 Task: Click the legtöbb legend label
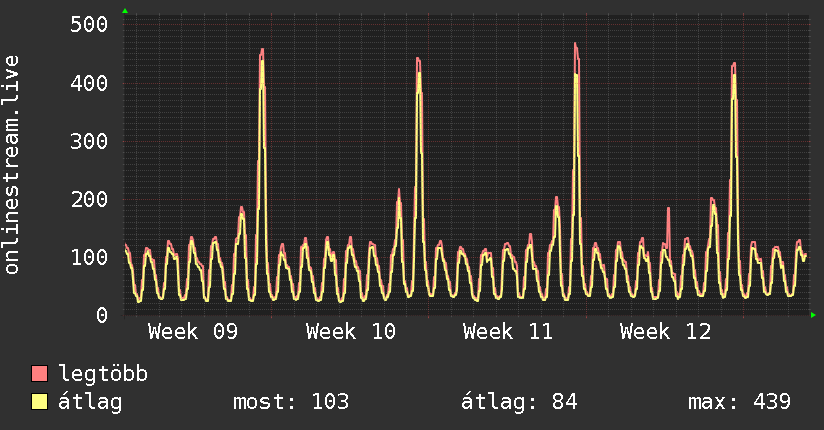pos(103,374)
